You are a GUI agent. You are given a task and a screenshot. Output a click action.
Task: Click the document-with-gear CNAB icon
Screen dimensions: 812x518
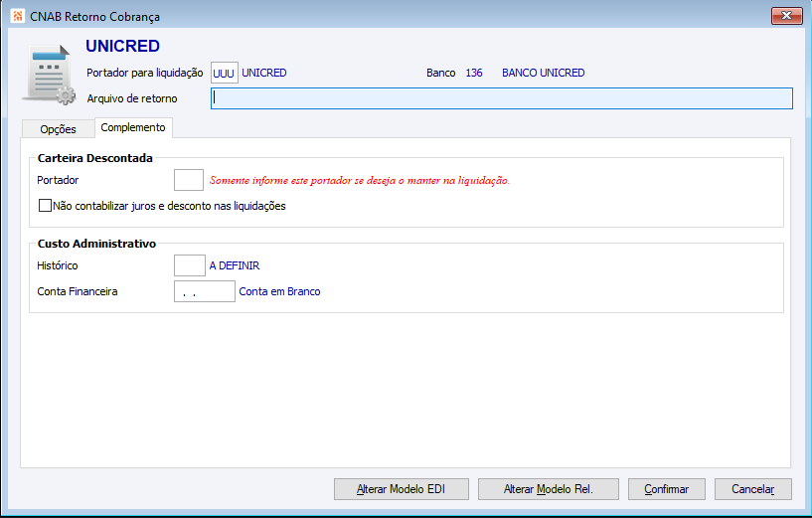tap(50, 75)
